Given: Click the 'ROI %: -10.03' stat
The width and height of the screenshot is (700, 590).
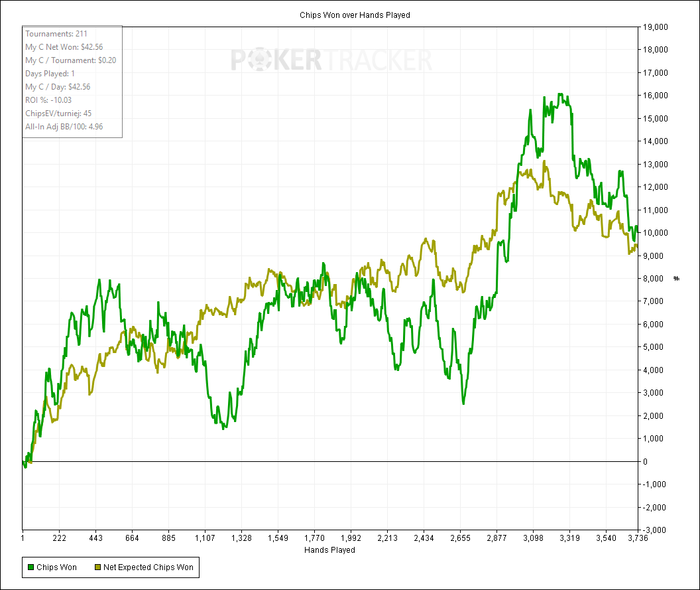Looking at the screenshot, I should tap(48, 100).
